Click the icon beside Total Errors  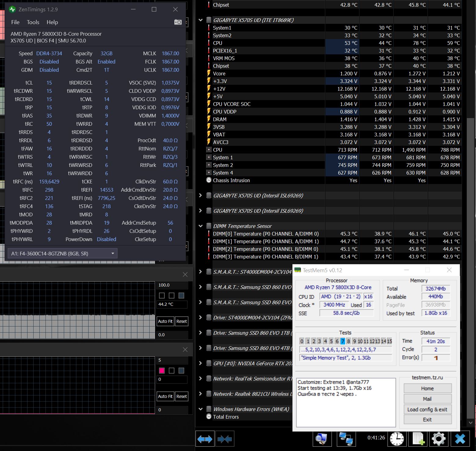click(209, 417)
